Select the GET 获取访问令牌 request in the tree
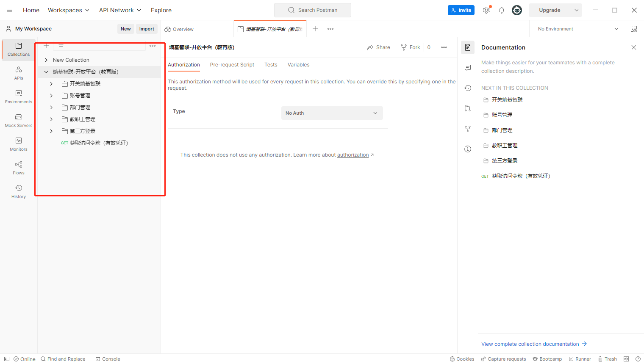 tap(98, 143)
